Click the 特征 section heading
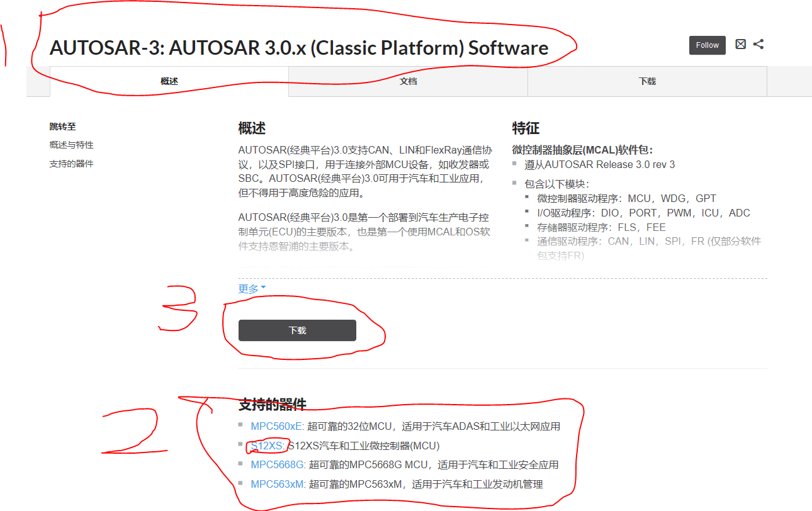The height and width of the screenshot is (511, 812). click(x=526, y=128)
